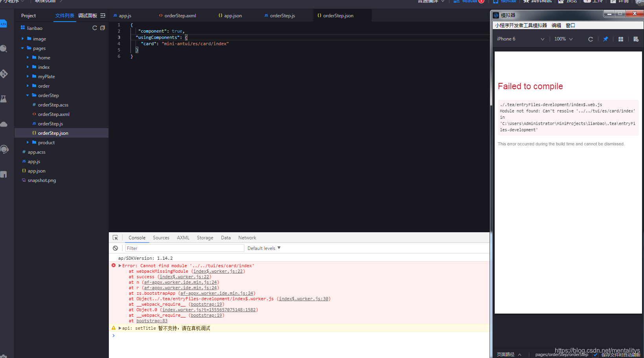Open the 窗口 menu in simulator window
Image resolution: width=644 pixels, height=358 pixels.
click(571, 25)
